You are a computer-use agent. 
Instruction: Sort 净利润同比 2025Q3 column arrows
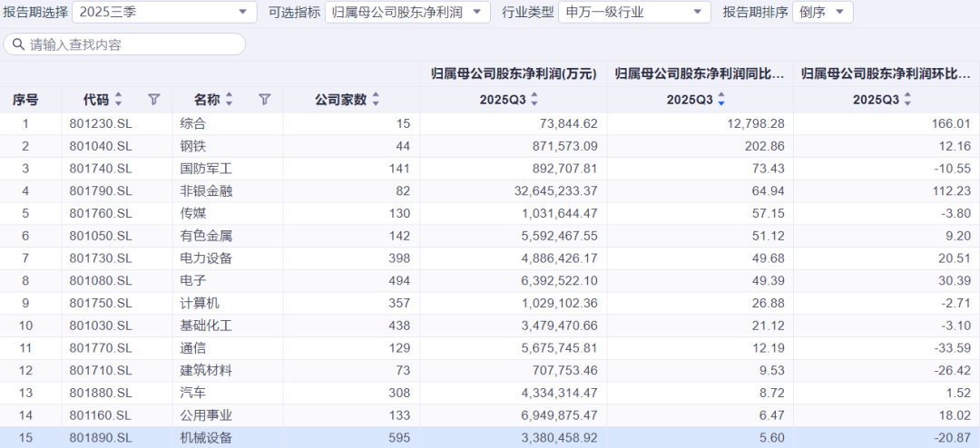[721, 100]
